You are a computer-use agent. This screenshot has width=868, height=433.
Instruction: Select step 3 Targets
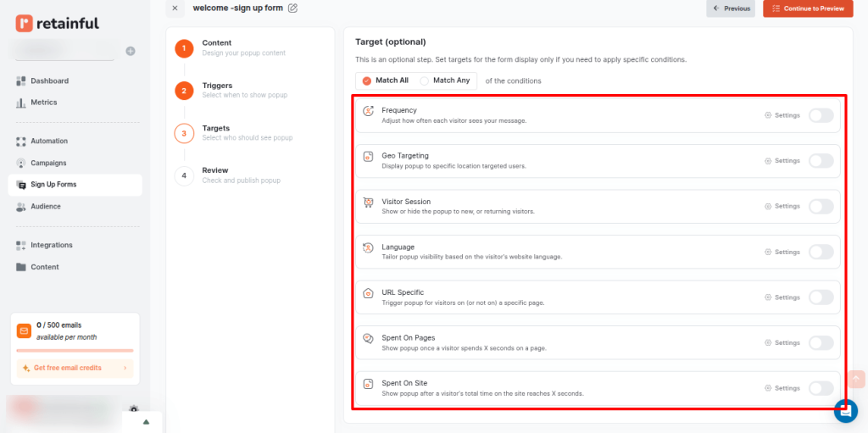184,133
